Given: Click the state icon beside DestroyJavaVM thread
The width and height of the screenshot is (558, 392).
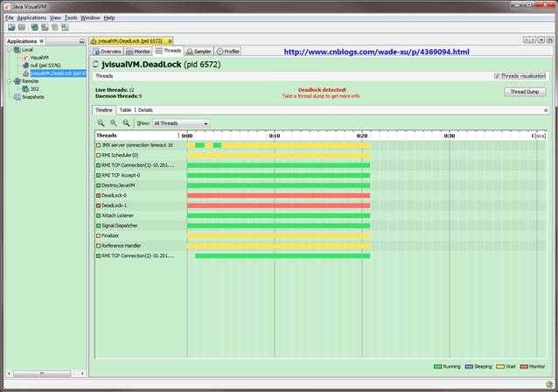Looking at the screenshot, I should coord(99,185).
